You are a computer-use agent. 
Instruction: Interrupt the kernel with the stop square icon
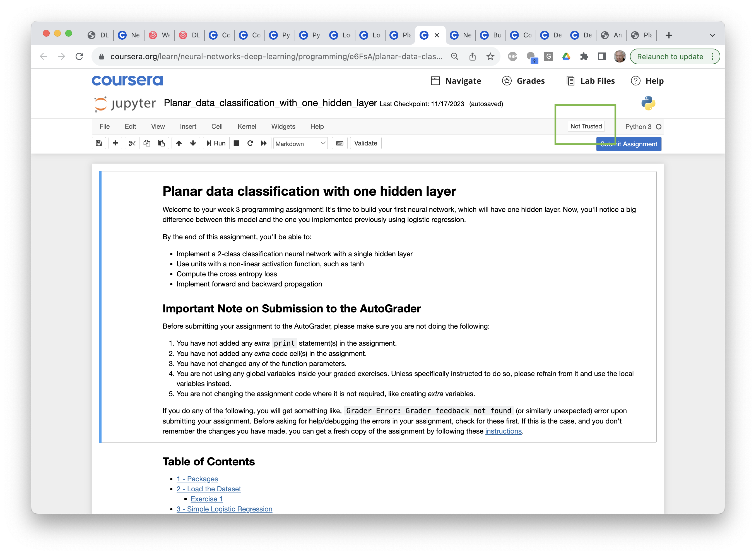coord(236,143)
